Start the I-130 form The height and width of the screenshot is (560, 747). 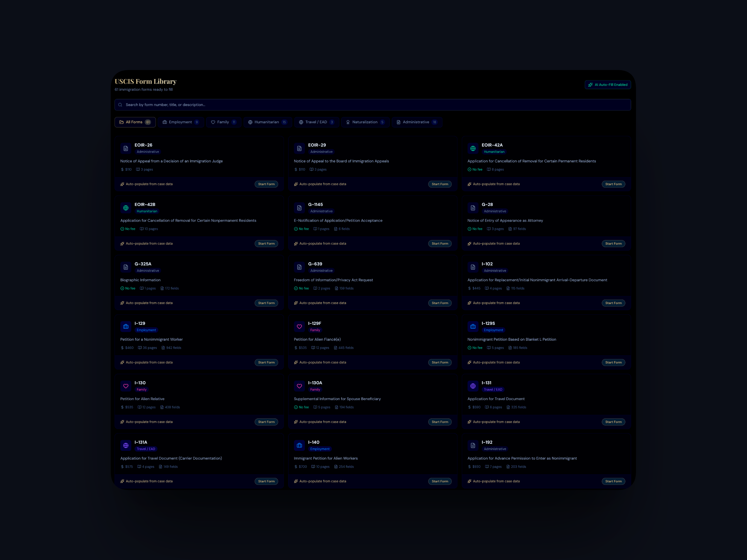[266, 422]
